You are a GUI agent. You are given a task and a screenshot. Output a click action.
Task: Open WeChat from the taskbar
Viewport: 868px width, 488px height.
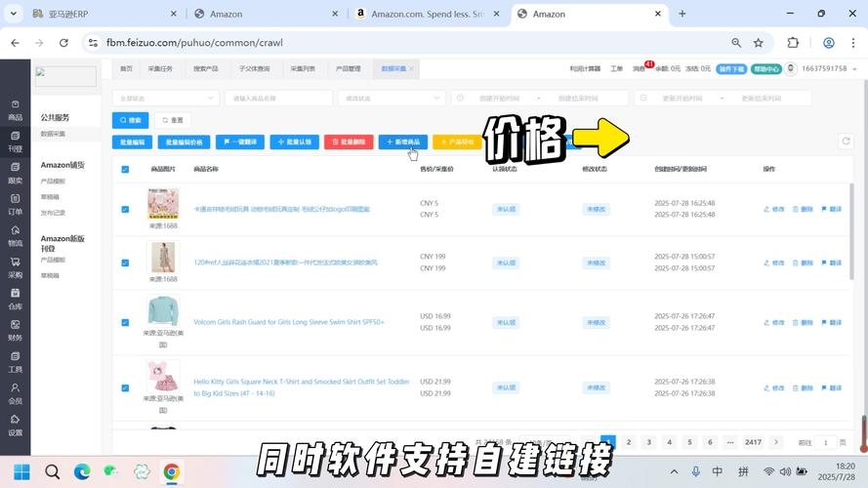[111, 471]
